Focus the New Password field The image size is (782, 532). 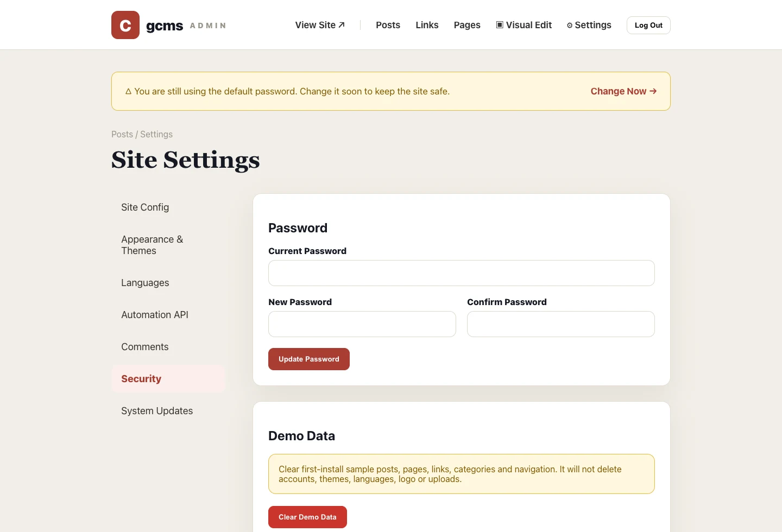(x=362, y=324)
